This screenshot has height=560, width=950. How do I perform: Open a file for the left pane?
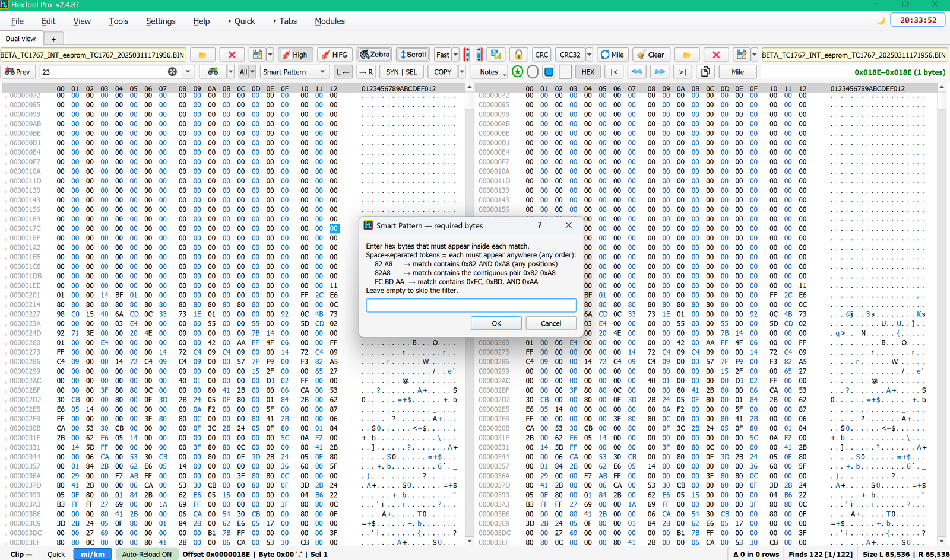202,55
